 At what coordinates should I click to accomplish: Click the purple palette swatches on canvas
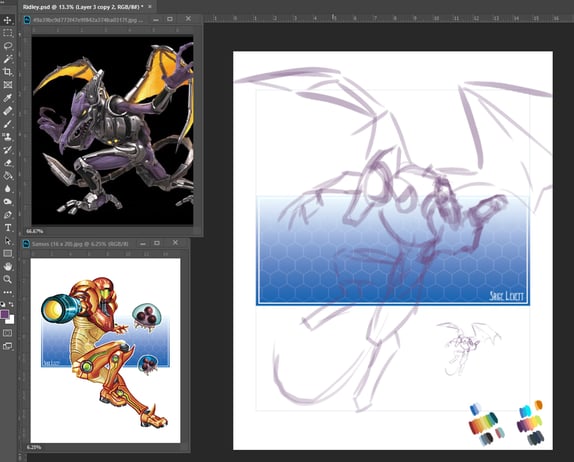[530, 423]
